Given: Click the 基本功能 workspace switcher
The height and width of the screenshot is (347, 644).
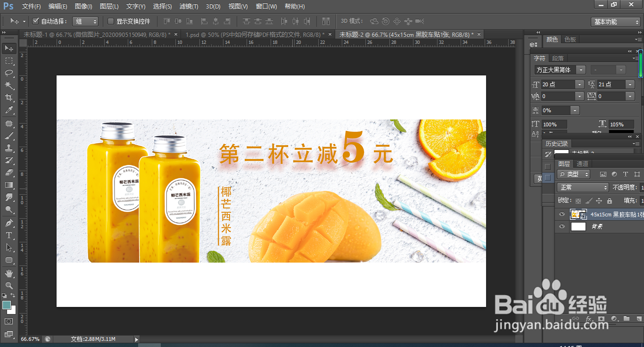Looking at the screenshot, I should coord(615,21).
